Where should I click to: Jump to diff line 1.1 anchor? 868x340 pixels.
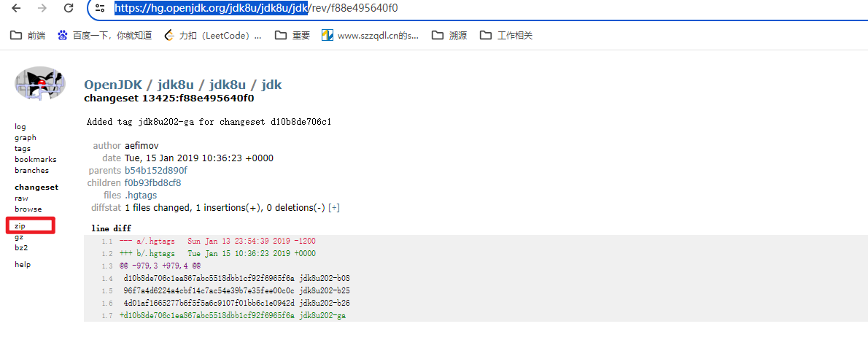pos(106,242)
